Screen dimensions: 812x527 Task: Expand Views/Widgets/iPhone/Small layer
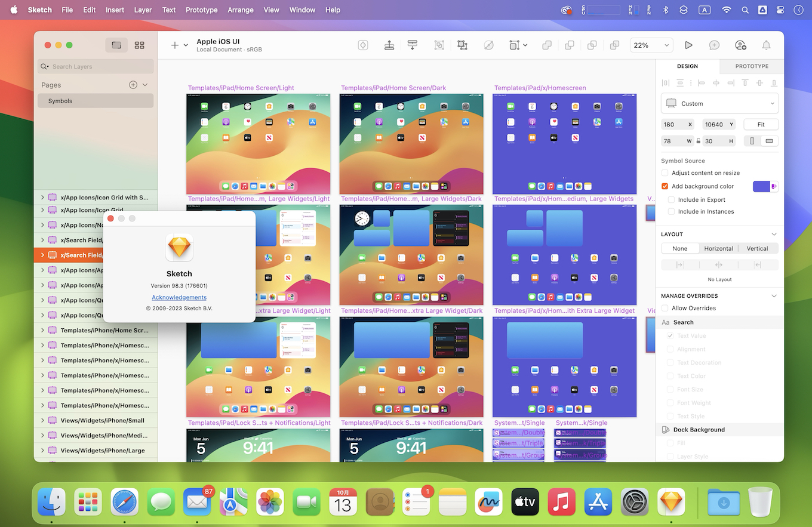(42, 420)
